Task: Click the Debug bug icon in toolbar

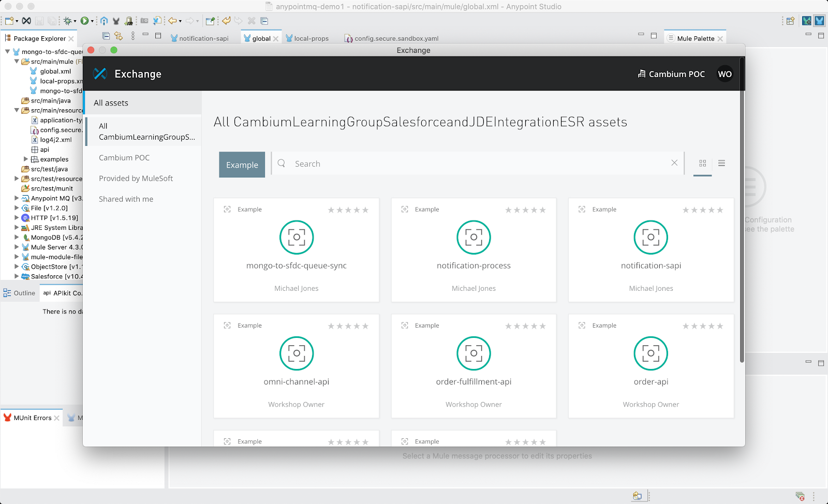Action: [x=67, y=21]
